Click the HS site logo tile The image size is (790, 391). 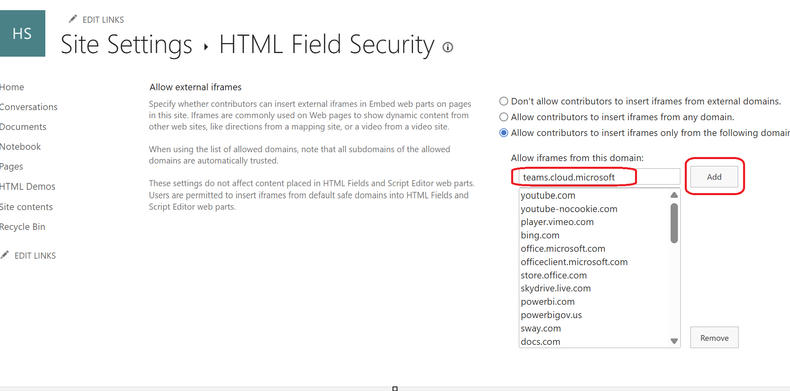(22, 33)
